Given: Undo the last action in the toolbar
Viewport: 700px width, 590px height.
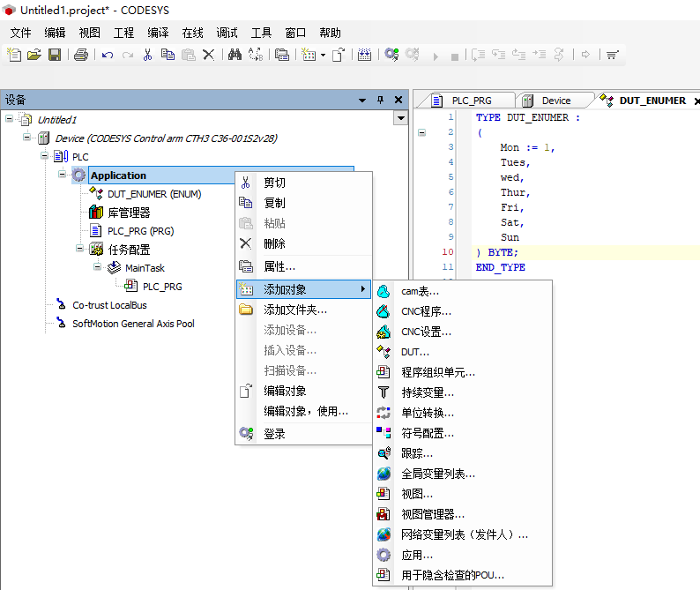Looking at the screenshot, I should click(x=108, y=55).
